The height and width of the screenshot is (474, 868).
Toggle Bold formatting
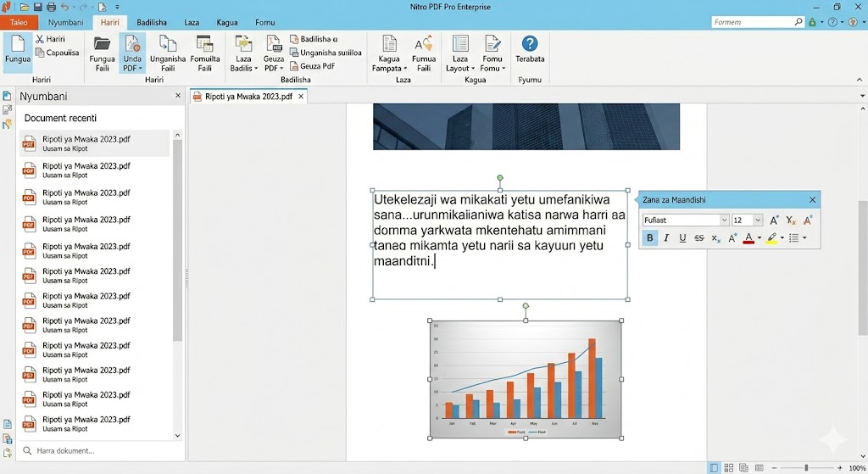click(650, 238)
